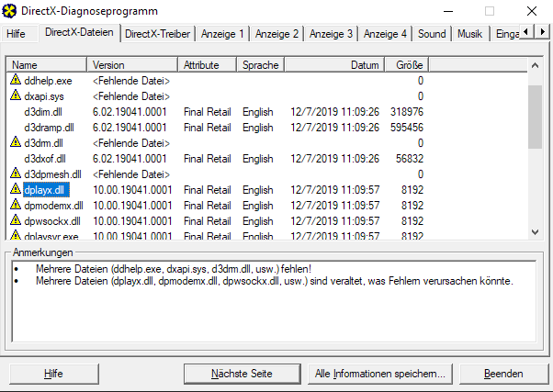The image size is (553, 392).
Task: Click size value 318976 of d3dim.dll
Action: tap(407, 112)
